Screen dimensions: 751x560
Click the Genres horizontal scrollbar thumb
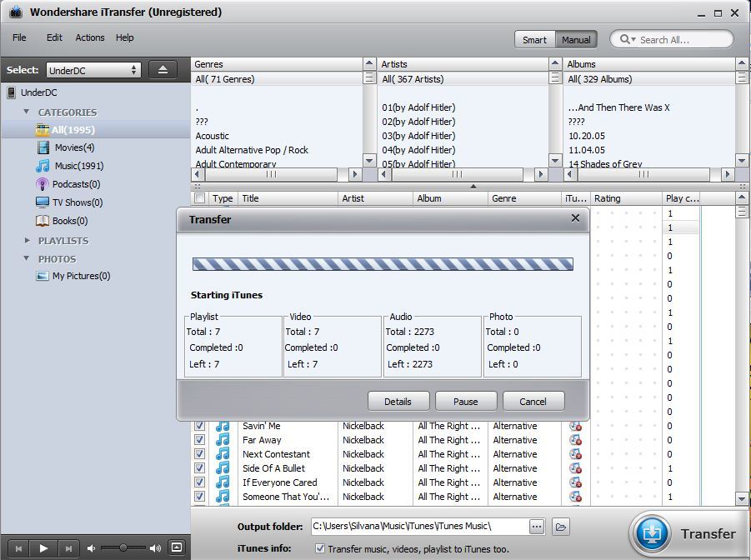272,174
